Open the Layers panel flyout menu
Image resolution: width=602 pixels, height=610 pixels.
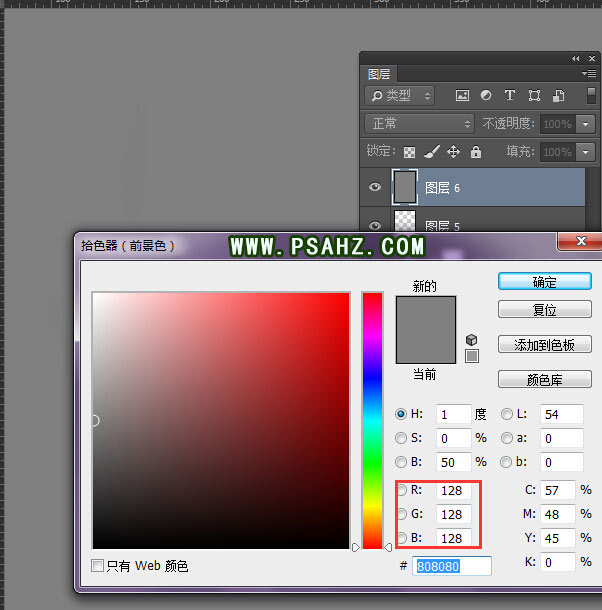(x=588, y=74)
